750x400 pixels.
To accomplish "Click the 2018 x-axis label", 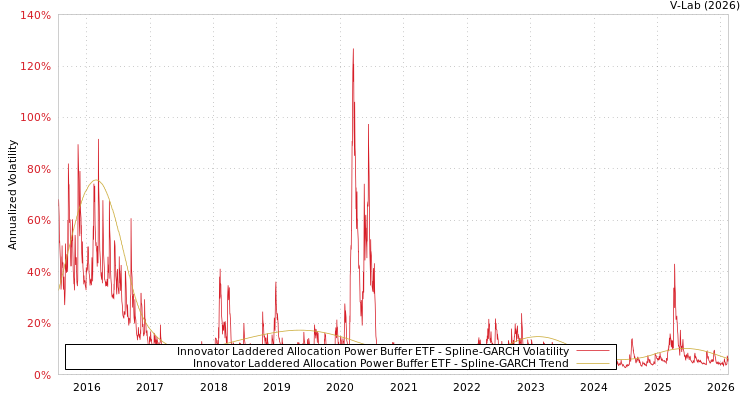I will pos(213,387).
